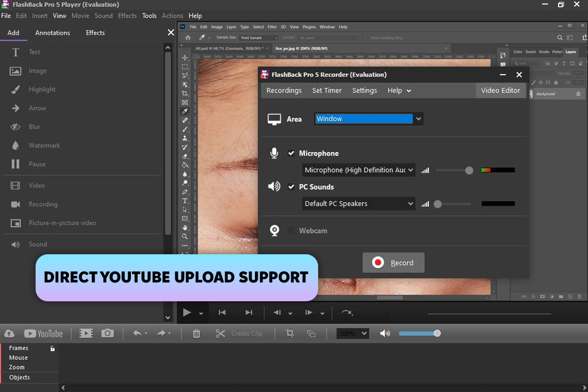This screenshot has height=392, width=588.
Task: Click the YouTube upload icon
Action: pos(44,333)
